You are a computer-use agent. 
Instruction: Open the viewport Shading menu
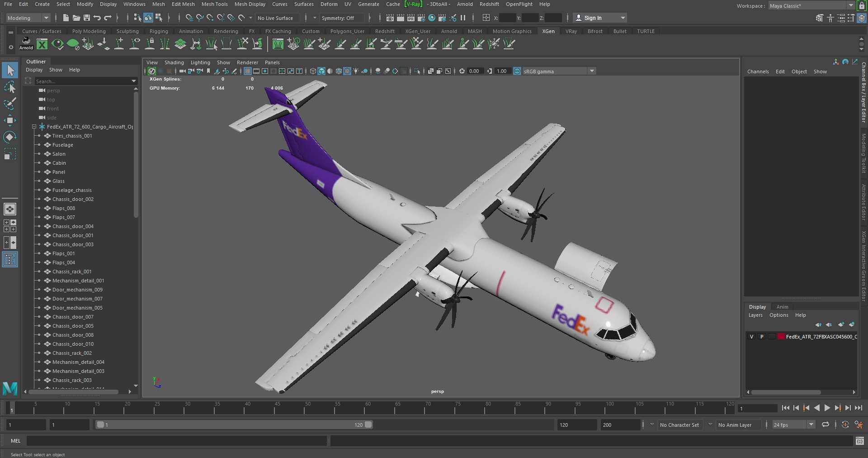coord(174,62)
